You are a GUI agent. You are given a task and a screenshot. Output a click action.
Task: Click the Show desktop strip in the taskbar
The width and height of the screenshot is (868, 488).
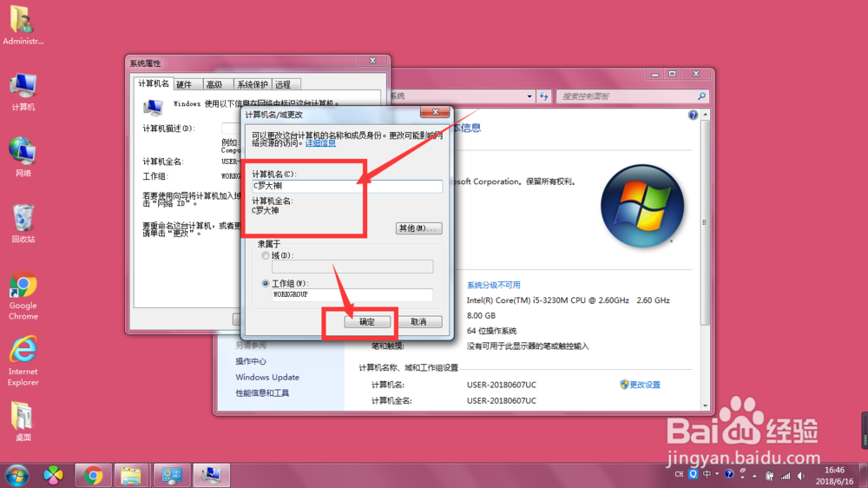tap(864, 476)
